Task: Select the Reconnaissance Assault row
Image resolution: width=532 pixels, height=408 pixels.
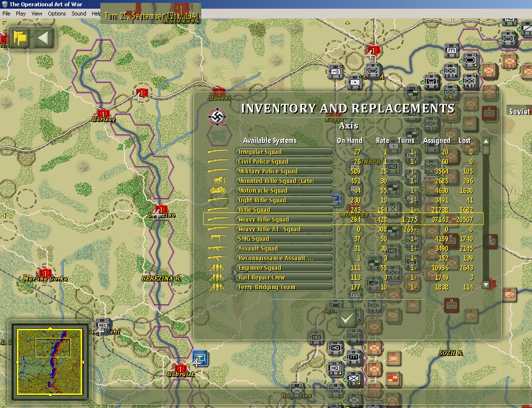Action: (x=343, y=258)
